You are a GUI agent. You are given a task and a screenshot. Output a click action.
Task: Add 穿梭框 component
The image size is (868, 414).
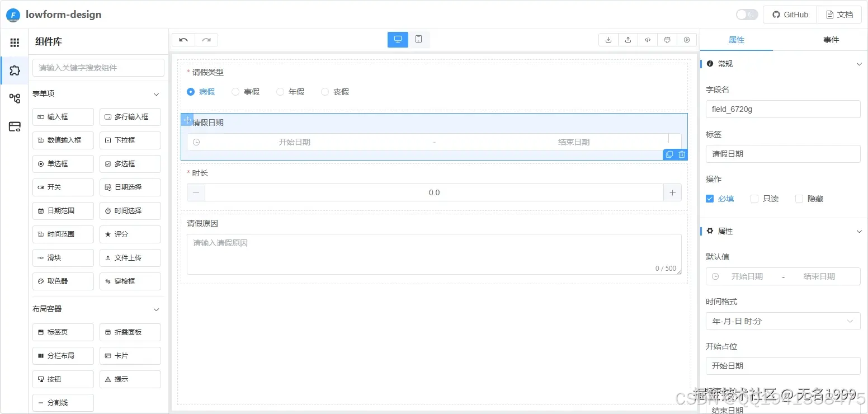pyautogui.click(x=130, y=281)
